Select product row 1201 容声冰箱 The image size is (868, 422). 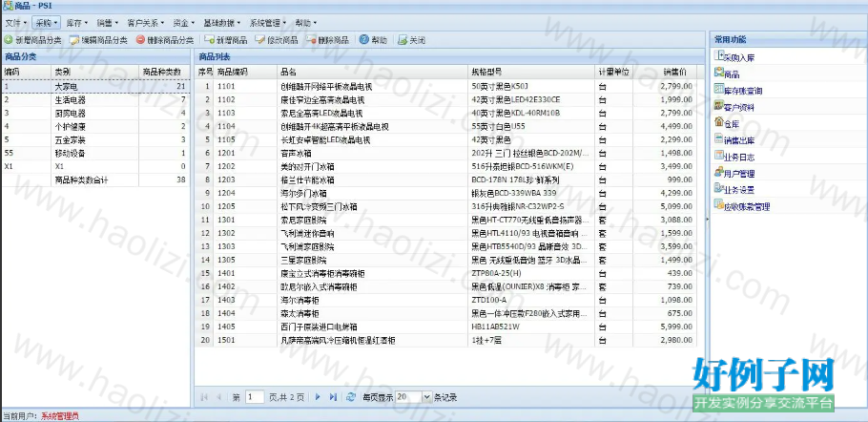[445, 154]
